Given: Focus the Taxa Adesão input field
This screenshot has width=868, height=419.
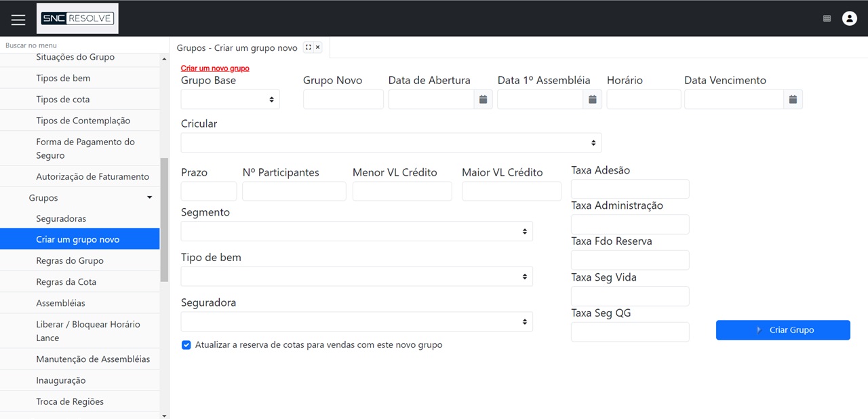Looking at the screenshot, I should tap(630, 189).
